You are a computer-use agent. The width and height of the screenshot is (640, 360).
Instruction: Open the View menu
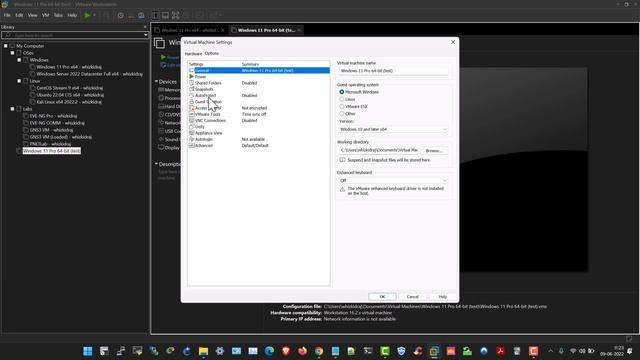(x=32, y=15)
